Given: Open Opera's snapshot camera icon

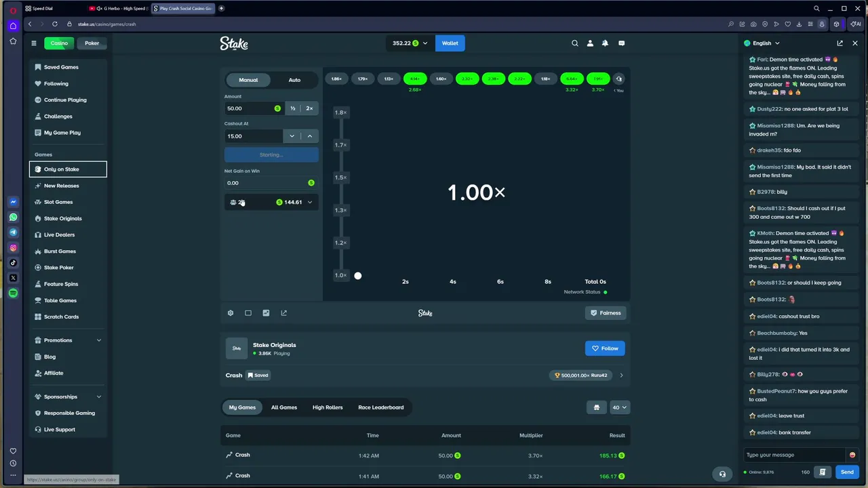Looking at the screenshot, I should [x=753, y=24].
